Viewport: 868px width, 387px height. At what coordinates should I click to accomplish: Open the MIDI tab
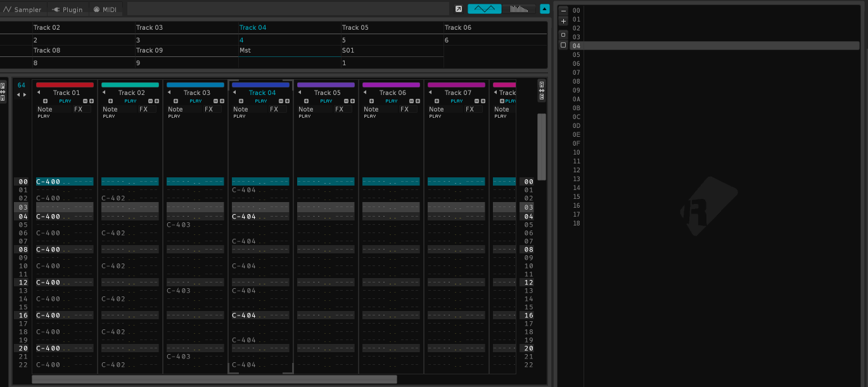click(x=105, y=10)
